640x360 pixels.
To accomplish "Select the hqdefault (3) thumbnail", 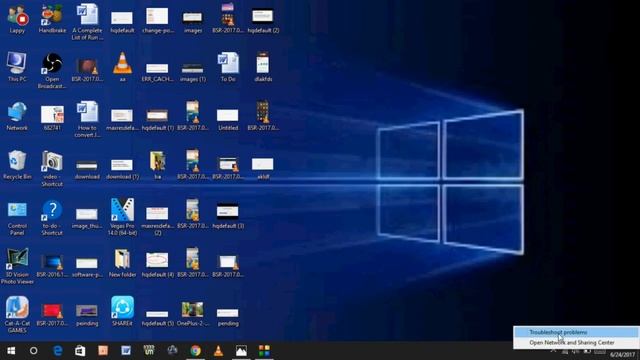I will point(228,216).
